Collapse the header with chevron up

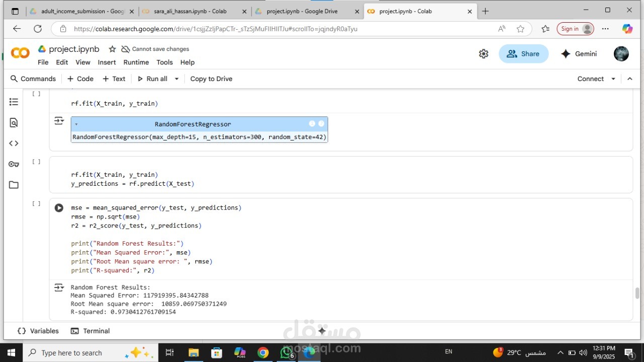[x=629, y=79]
